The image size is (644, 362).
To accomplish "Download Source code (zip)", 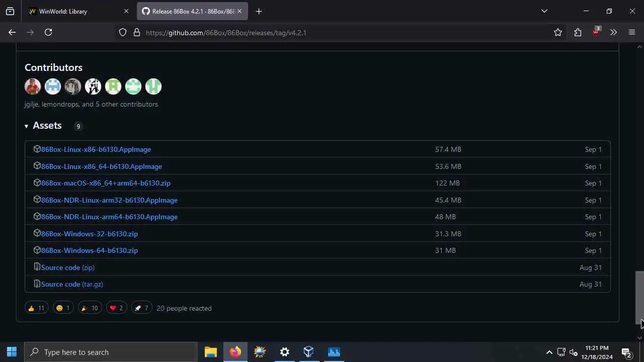I will pos(67,267).
